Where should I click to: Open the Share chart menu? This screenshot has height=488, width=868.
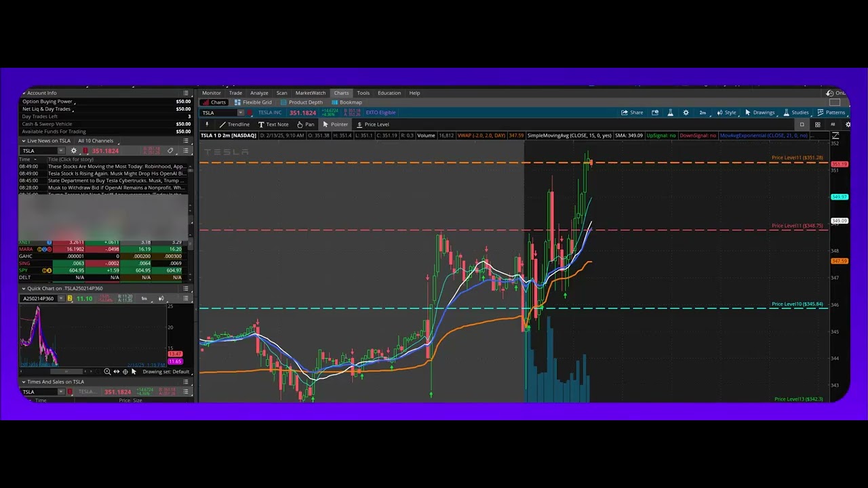(x=632, y=113)
